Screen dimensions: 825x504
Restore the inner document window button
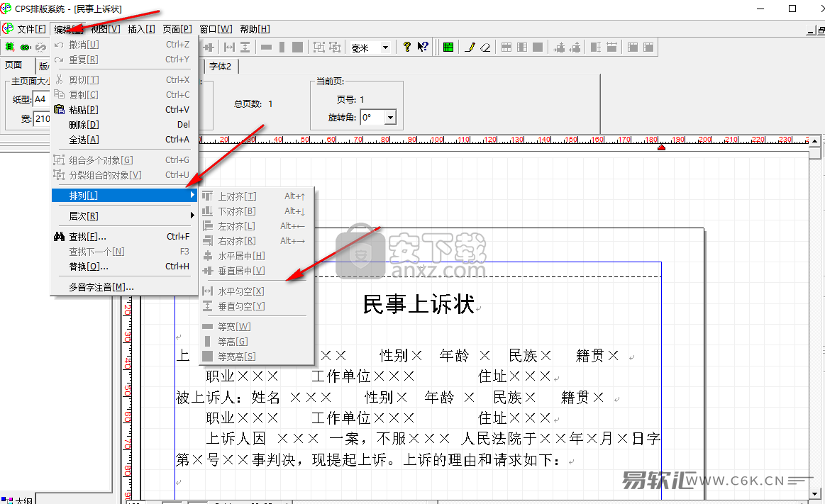tap(821, 30)
